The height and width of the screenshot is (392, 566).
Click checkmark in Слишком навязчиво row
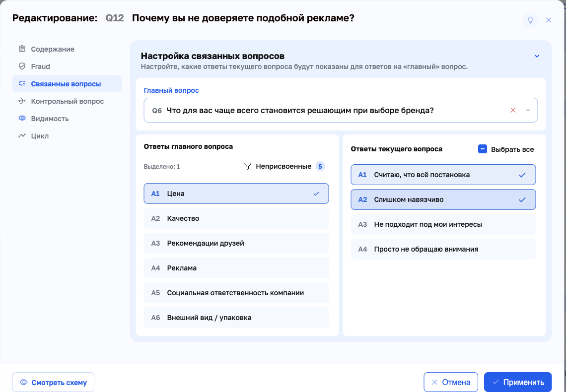[x=522, y=200]
